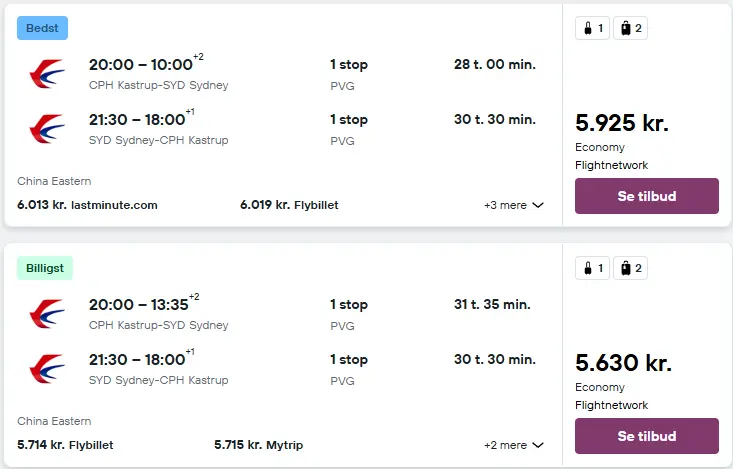Open Se tilbud for the 5.630 kr. offer

(x=647, y=436)
